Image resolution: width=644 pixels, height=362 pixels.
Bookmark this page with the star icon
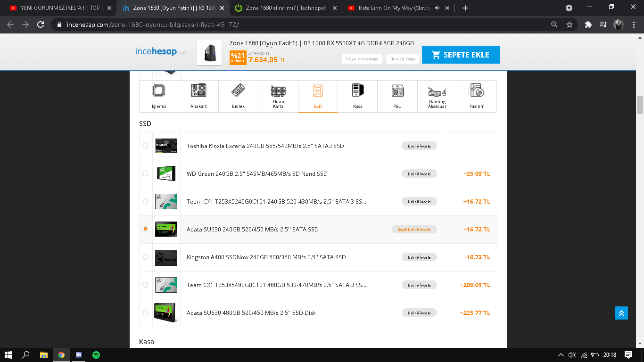click(570, 25)
